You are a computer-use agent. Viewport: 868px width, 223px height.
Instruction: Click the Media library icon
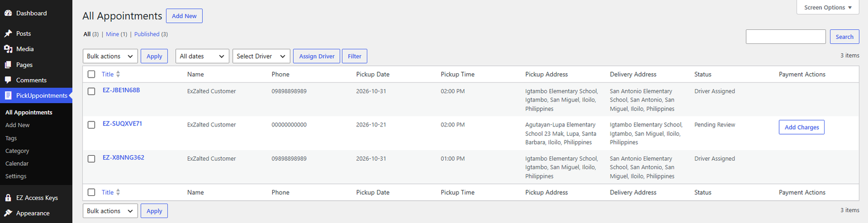(x=8, y=49)
